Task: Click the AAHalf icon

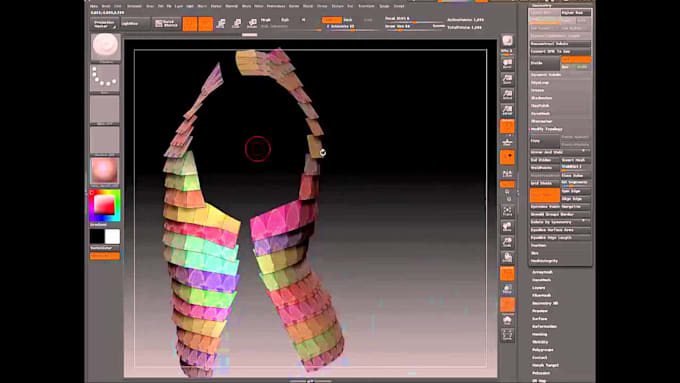Action: pos(507,110)
